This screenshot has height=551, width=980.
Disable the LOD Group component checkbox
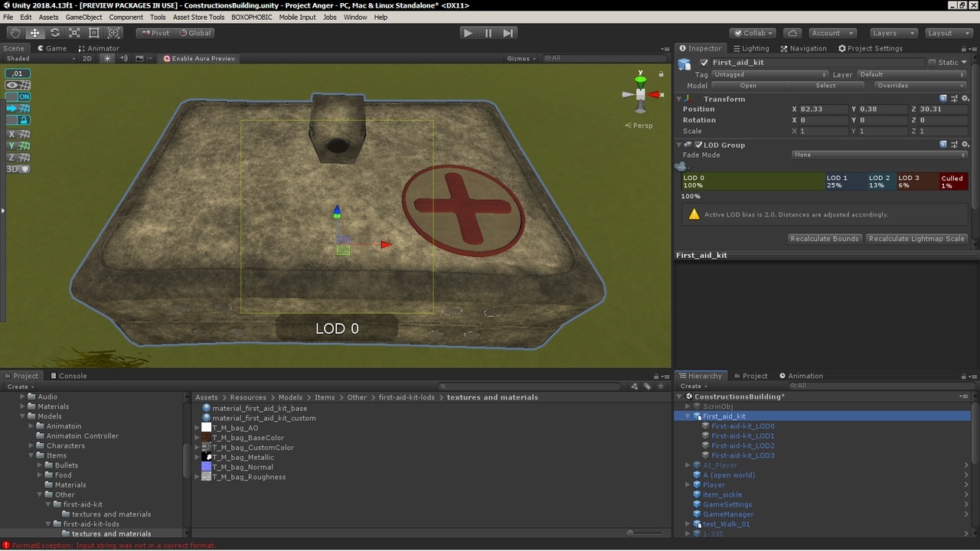click(x=698, y=145)
